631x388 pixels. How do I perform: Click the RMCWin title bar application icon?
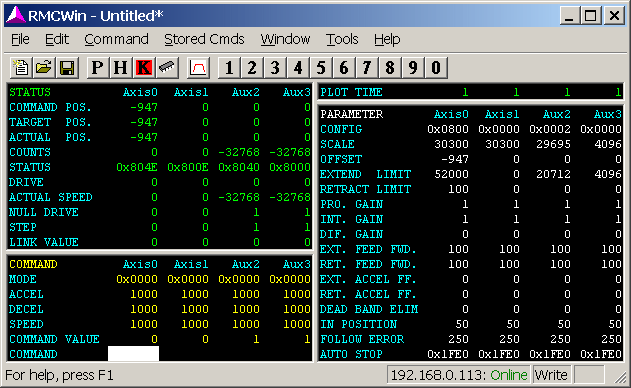tap(16, 15)
